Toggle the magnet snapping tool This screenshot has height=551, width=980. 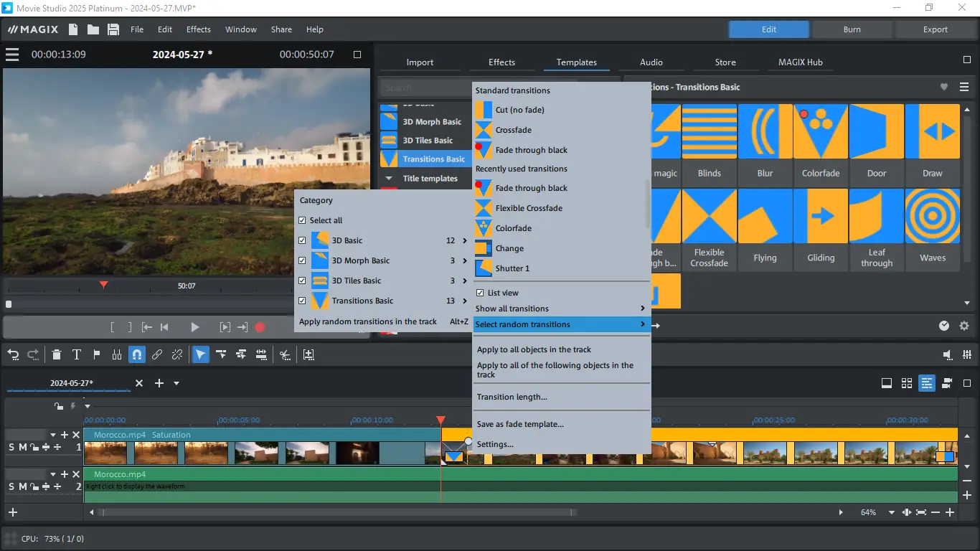[x=137, y=354]
